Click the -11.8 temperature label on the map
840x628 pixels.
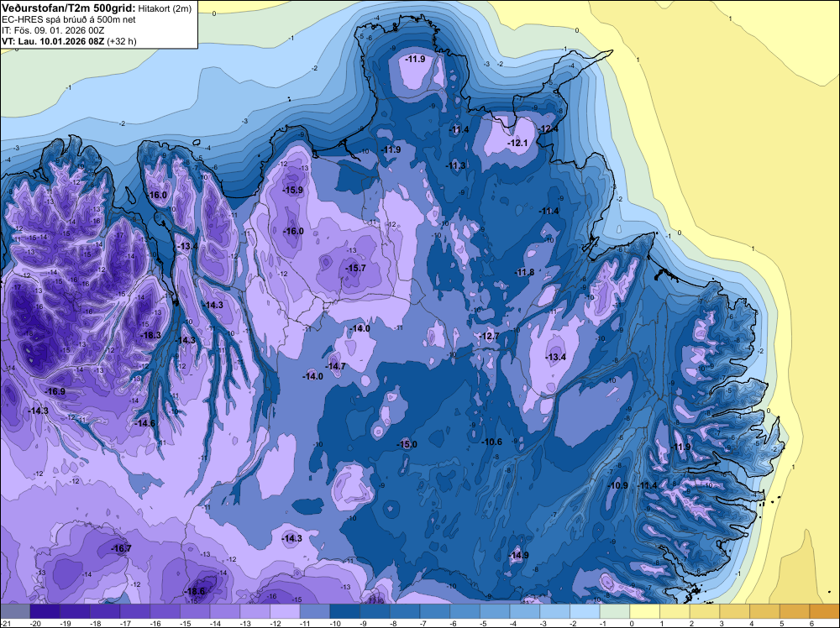click(x=524, y=272)
